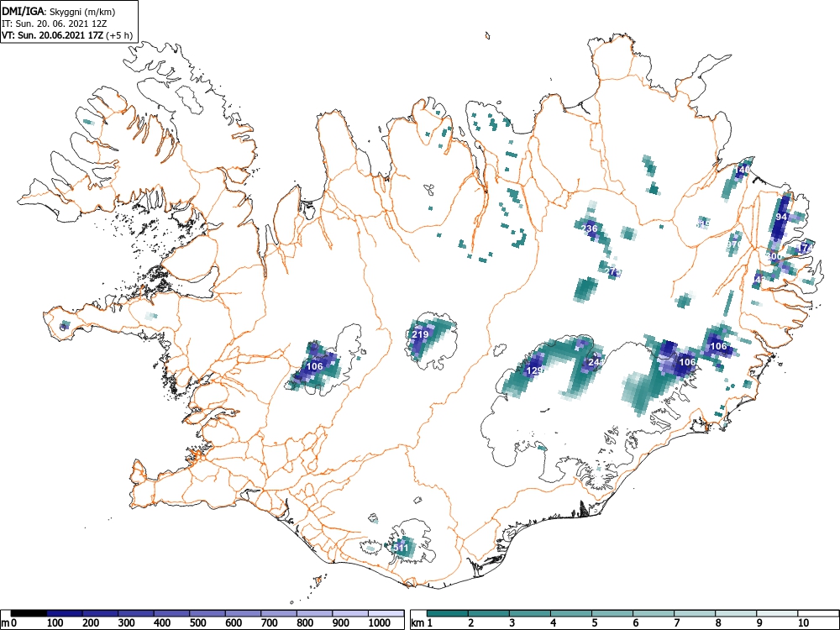The image size is (840, 630).
Task: Click the '500' meters legend label
Action: tap(197, 623)
